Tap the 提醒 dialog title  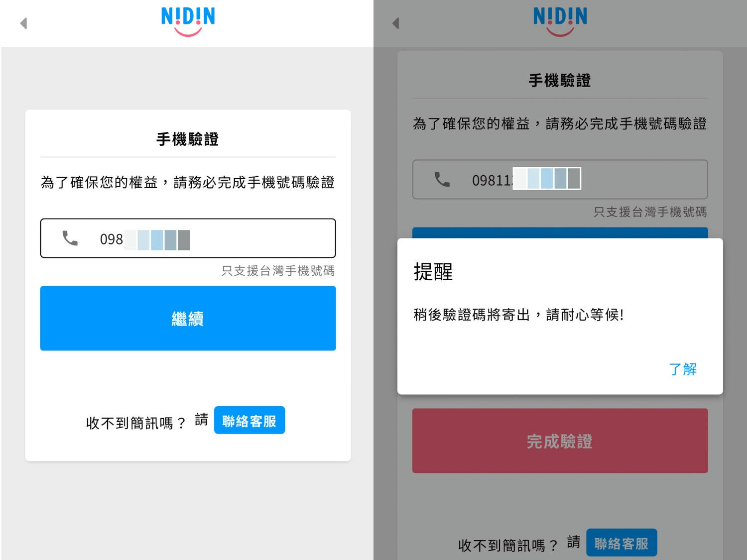pyautogui.click(x=433, y=272)
